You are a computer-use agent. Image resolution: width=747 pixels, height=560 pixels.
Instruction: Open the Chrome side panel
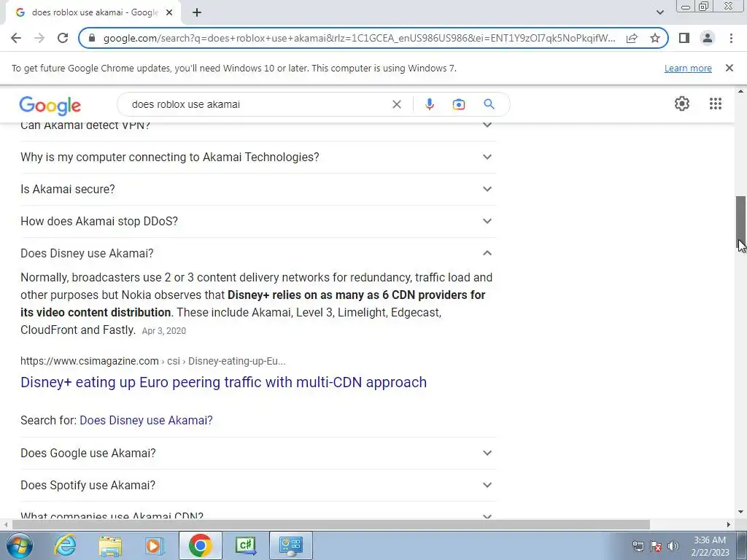(684, 38)
